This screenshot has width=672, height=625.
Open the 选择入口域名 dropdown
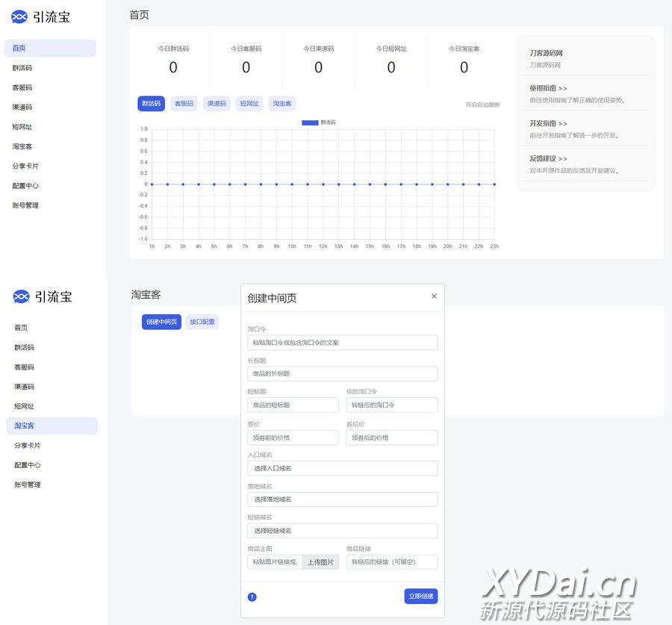[x=342, y=468]
